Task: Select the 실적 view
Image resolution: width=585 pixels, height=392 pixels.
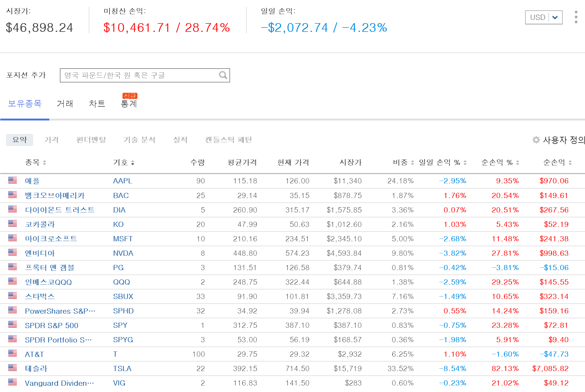Action: click(x=180, y=140)
